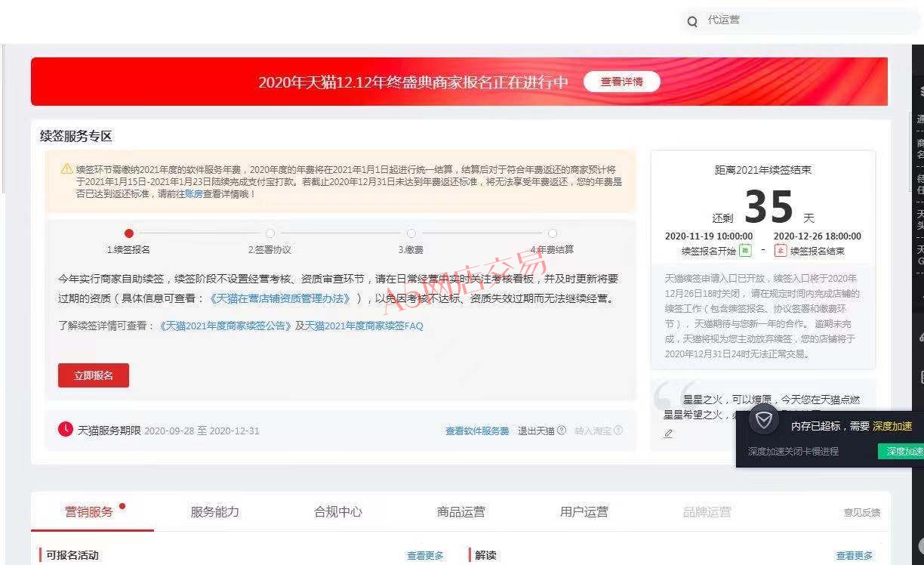Open 《天猫在营店铺资质管理办法》 link

click(281, 298)
